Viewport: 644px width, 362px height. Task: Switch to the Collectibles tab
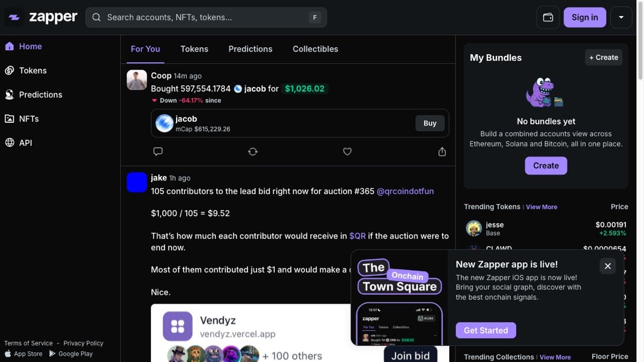click(315, 49)
